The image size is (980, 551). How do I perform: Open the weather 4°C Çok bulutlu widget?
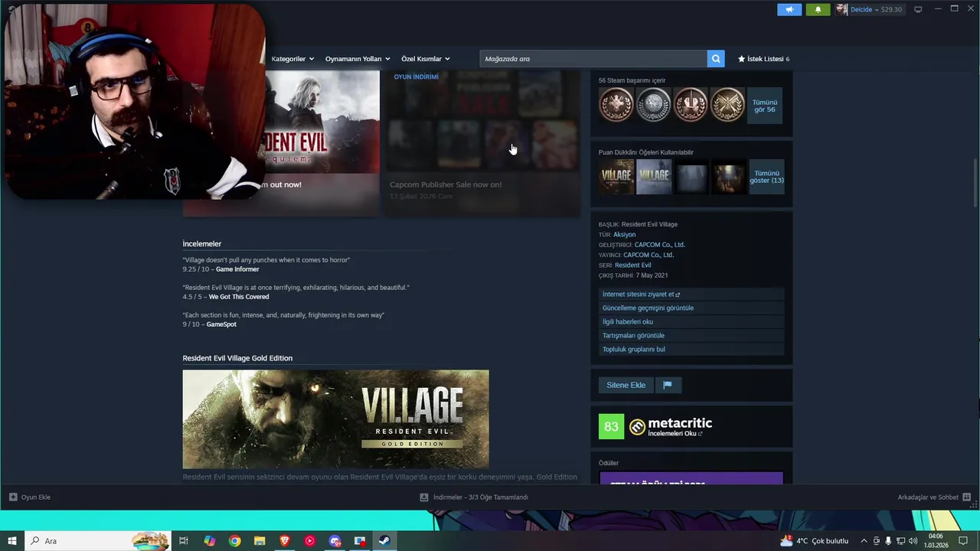point(815,541)
